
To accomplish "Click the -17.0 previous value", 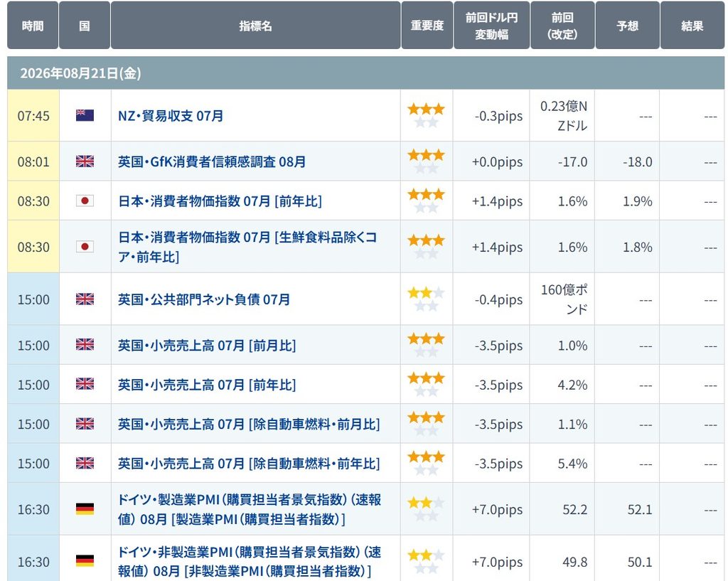I will click(x=572, y=162).
